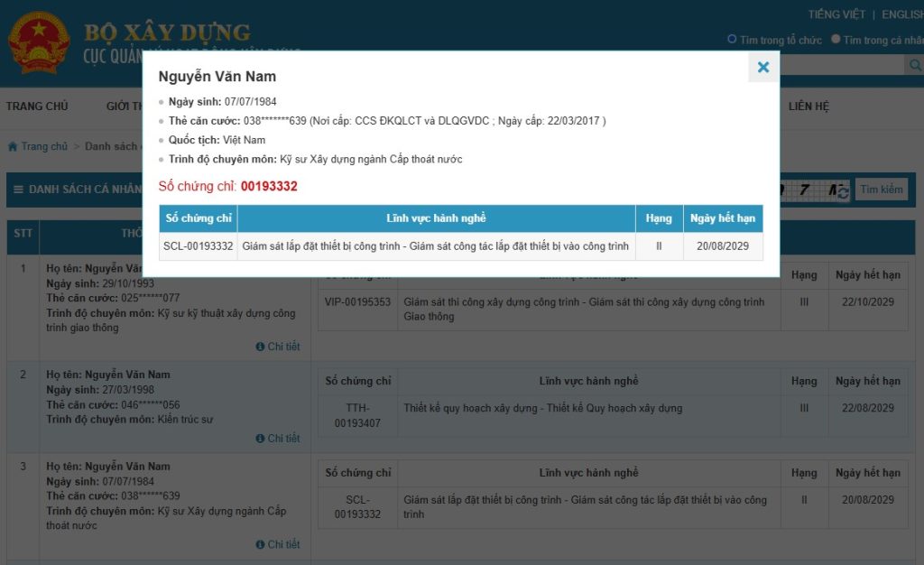924x565 pixels.
Task: Click the magnifier search icon
Action: [914, 65]
